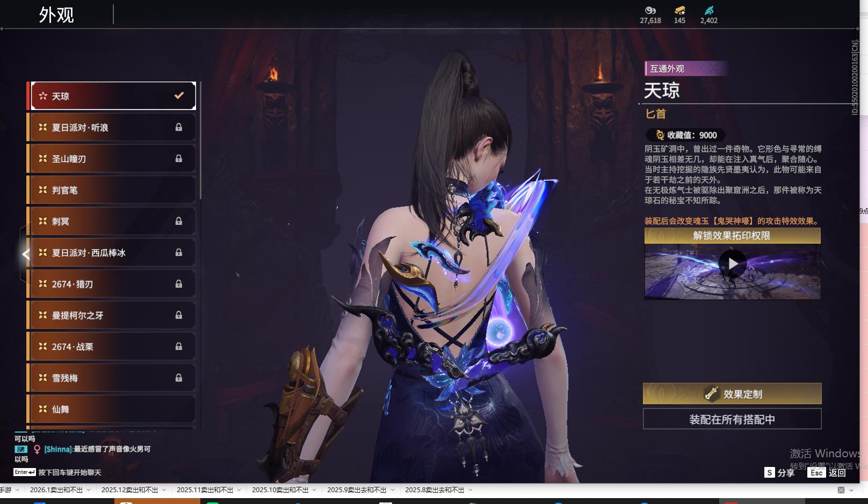The height and width of the screenshot is (504, 868).
Task: Click the cyan spiral shell currency icon
Action: 709,10
